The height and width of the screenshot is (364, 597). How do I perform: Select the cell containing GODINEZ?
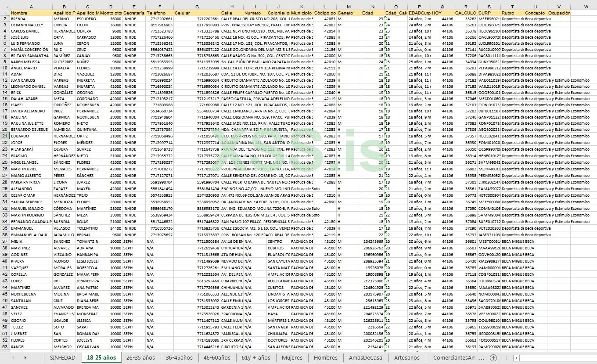coord(31,255)
